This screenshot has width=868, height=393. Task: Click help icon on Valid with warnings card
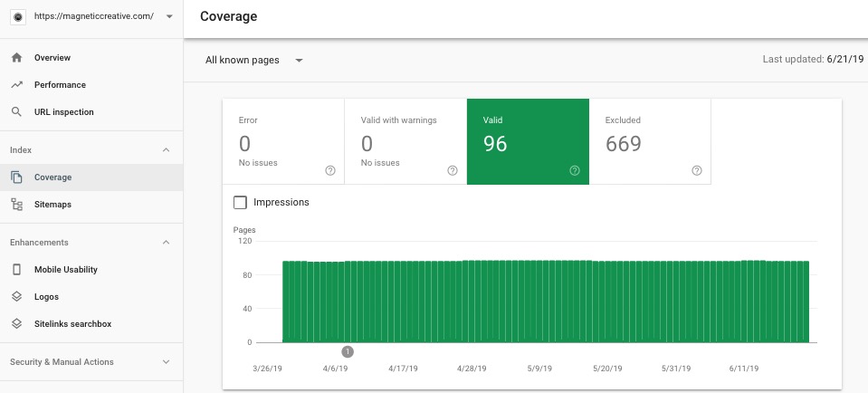tap(453, 170)
